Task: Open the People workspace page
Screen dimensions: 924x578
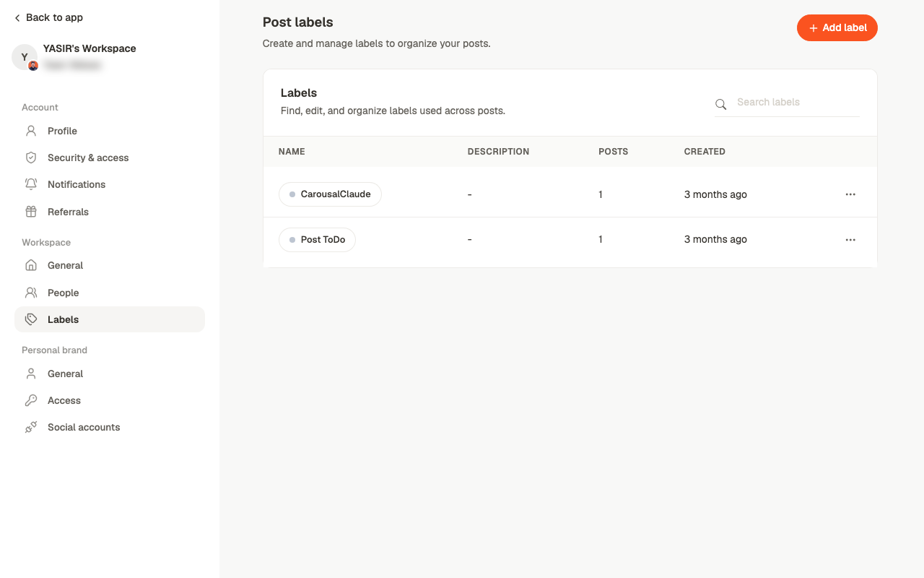Action: pos(110,293)
